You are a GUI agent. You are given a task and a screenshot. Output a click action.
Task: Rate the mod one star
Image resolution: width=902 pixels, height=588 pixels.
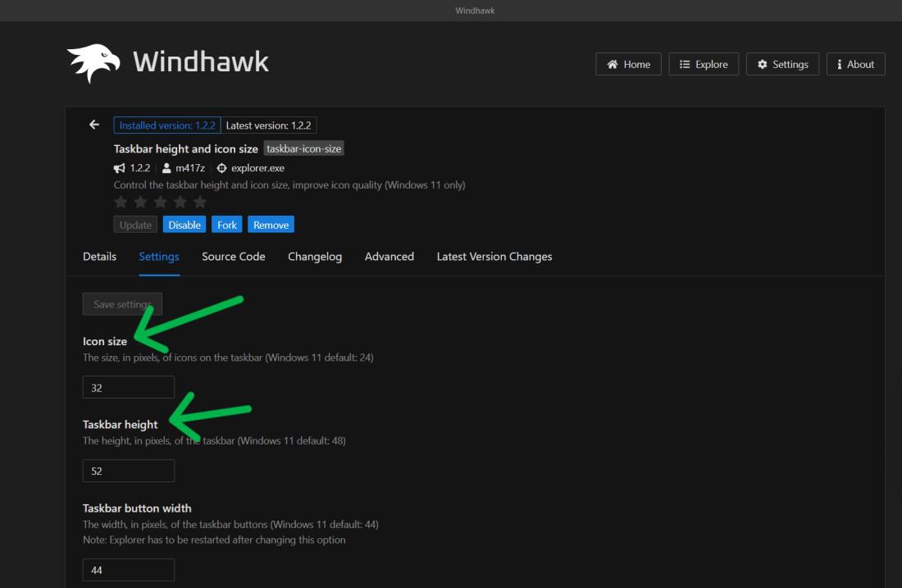[x=121, y=202]
